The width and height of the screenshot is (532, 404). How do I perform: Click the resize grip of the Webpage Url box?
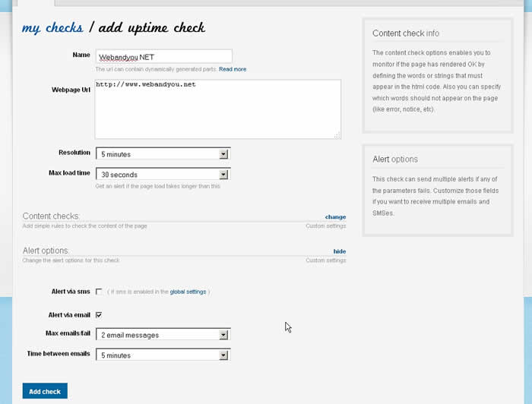click(x=337, y=135)
